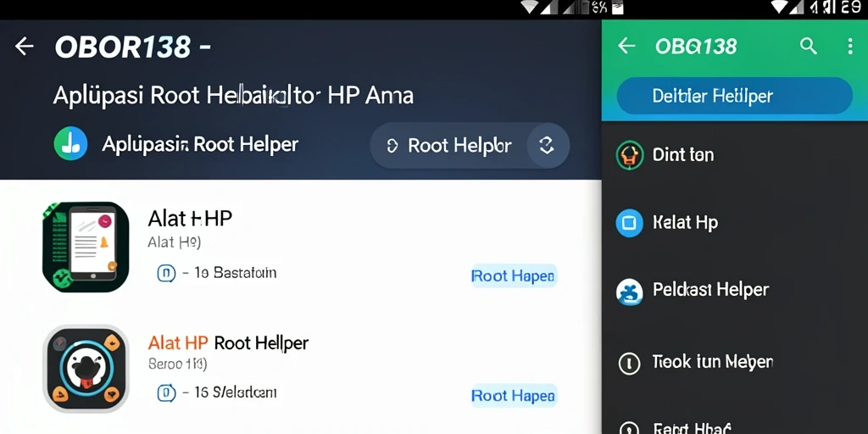Click the blue square Kelat Hp icon

tap(630, 223)
